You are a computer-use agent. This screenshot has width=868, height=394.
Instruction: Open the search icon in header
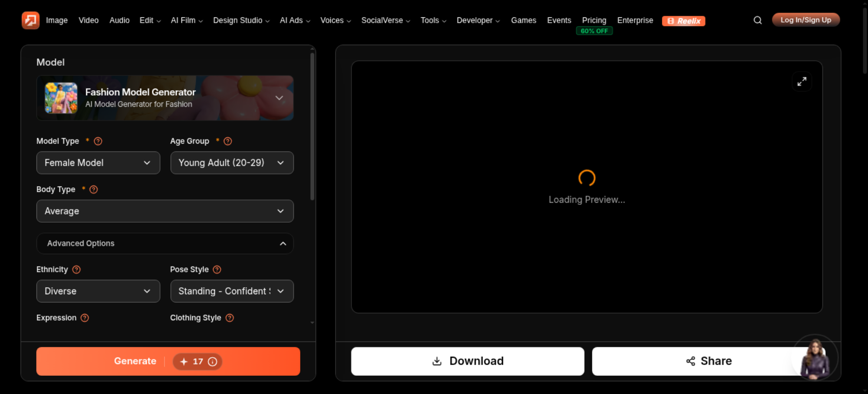coord(757,20)
